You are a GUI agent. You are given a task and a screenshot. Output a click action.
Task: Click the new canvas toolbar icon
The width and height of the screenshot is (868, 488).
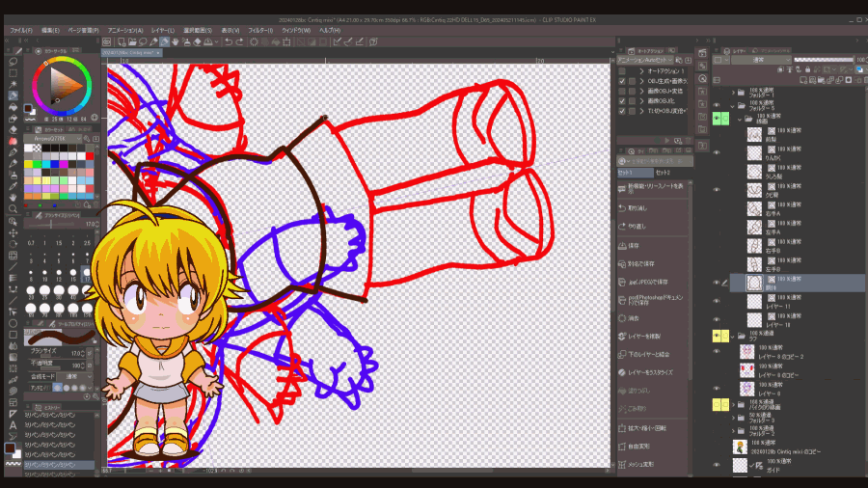click(122, 42)
